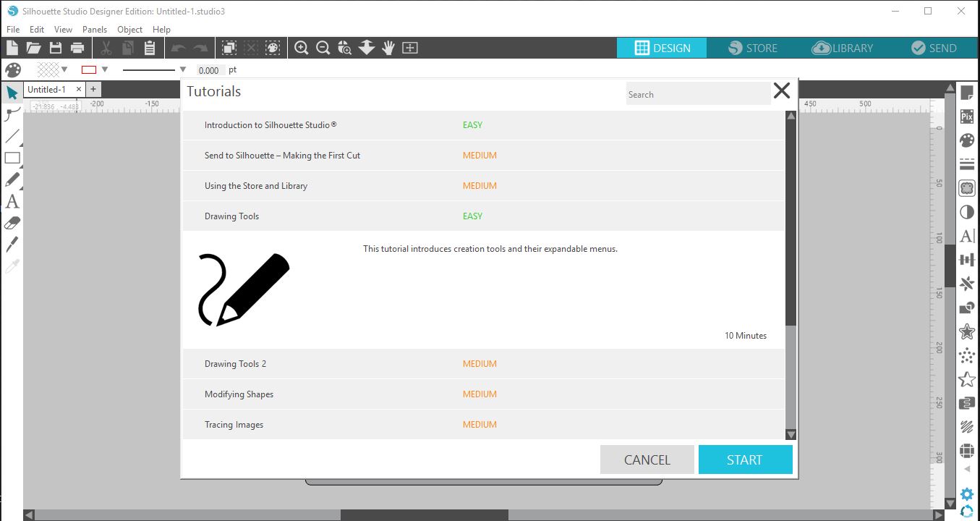Select the Text tool
Screen dimensions: 980x521
point(12,201)
